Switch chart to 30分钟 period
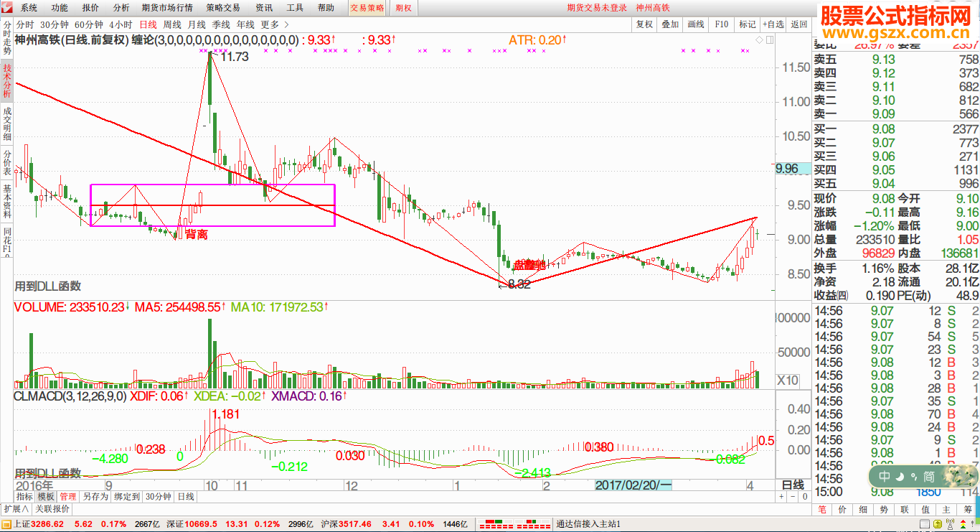The width and height of the screenshot is (980, 532). pos(55,24)
